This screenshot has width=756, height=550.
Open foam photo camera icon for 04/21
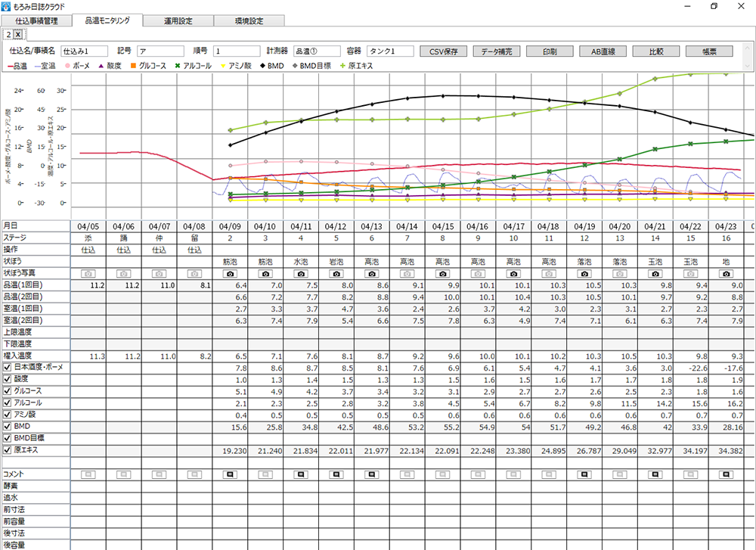[655, 274]
